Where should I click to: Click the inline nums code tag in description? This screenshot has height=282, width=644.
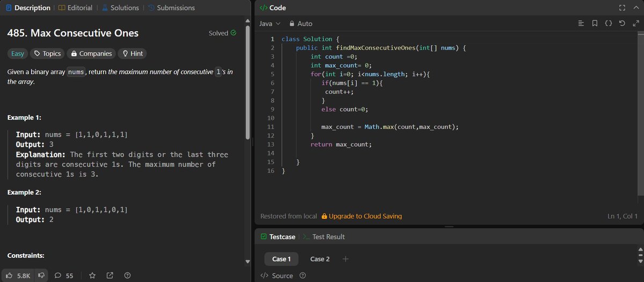tap(76, 72)
